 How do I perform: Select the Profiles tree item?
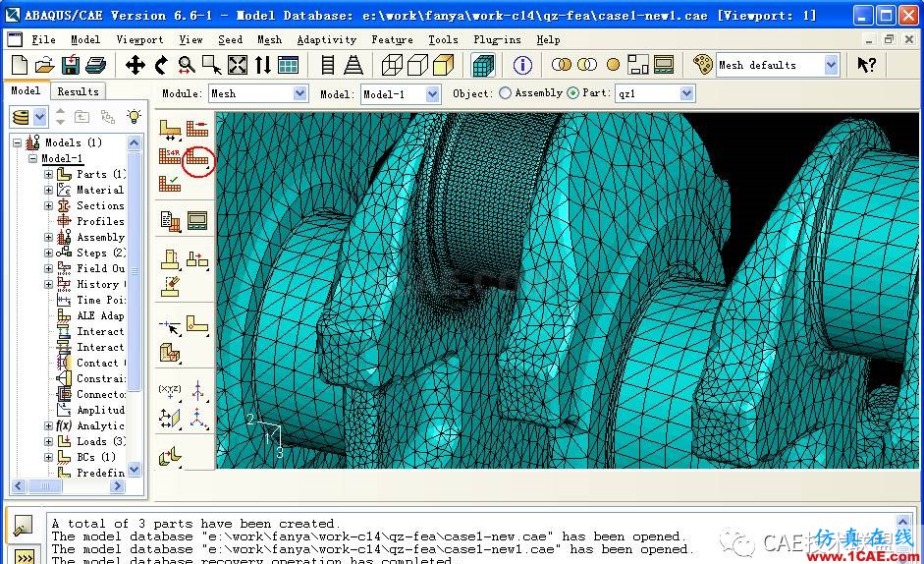[x=100, y=221]
